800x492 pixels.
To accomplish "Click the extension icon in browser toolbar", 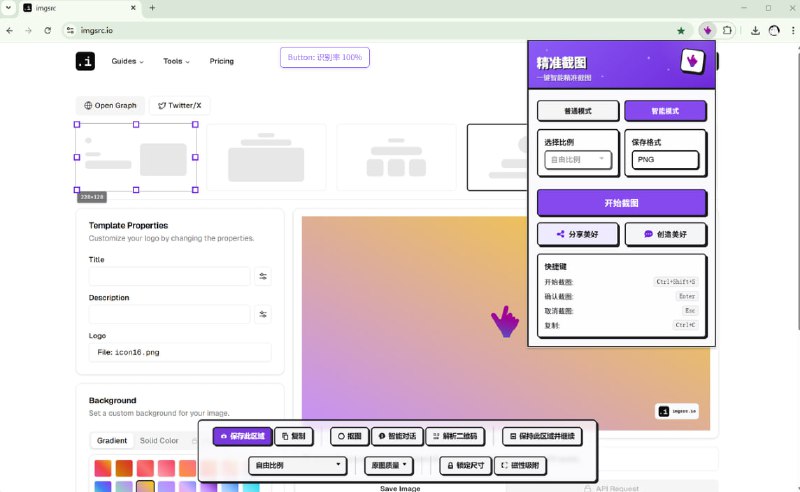I will (x=708, y=31).
